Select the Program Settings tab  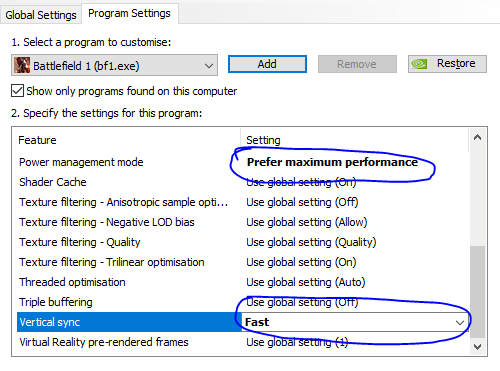click(129, 13)
